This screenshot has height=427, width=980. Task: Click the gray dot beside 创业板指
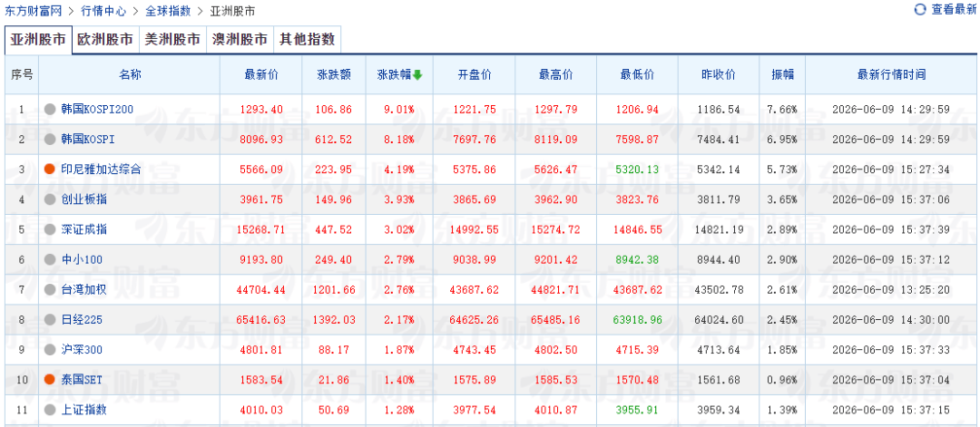coord(50,199)
